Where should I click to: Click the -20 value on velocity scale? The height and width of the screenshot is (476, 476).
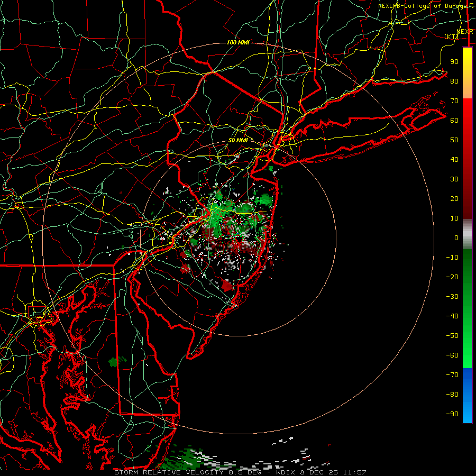point(452,277)
